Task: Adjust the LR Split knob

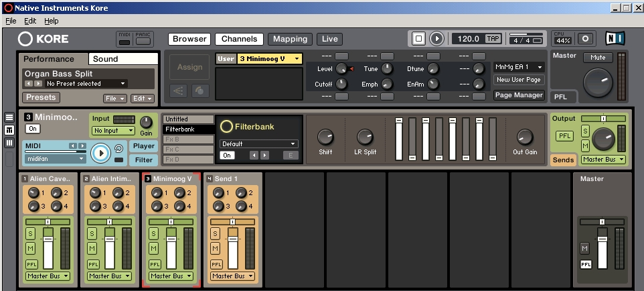Action: [365, 137]
